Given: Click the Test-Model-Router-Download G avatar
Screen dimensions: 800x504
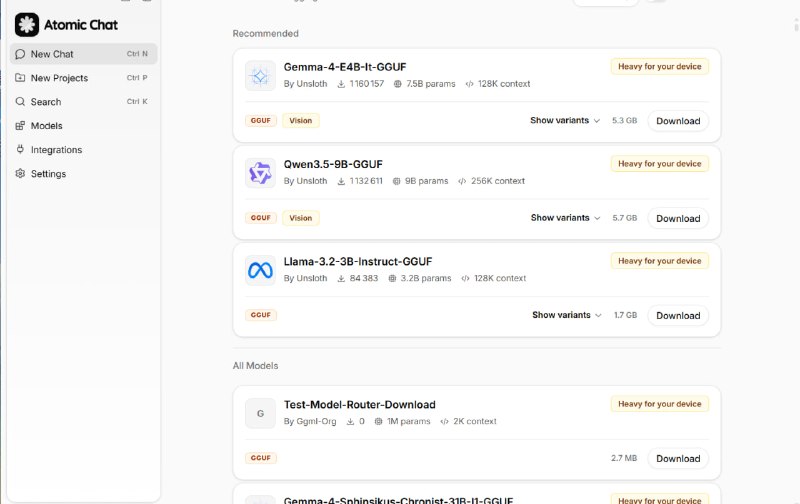Looking at the screenshot, I should tap(260, 413).
